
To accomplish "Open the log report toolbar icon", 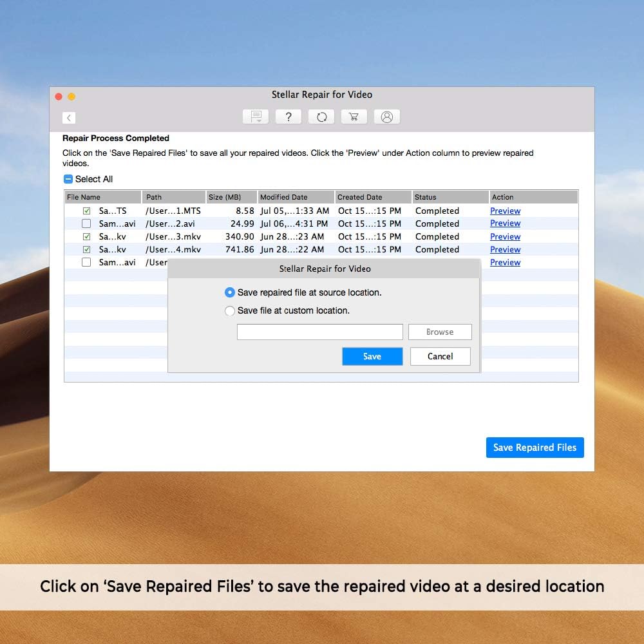I will point(256,117).
